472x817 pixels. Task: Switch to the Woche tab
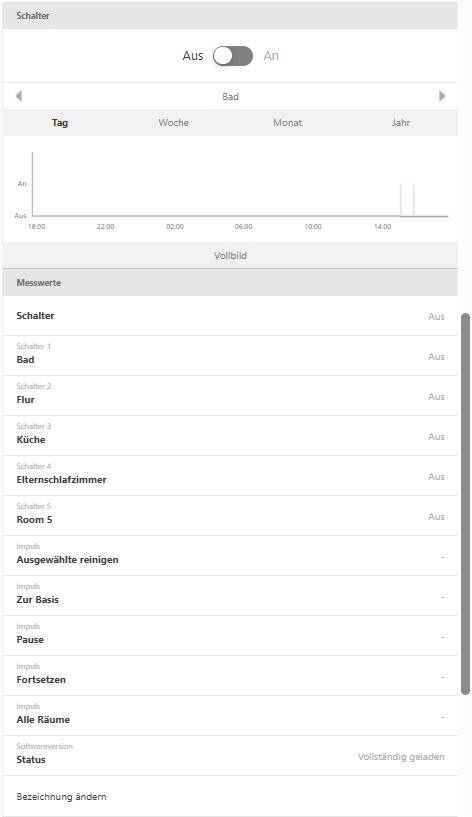(173, 122)
